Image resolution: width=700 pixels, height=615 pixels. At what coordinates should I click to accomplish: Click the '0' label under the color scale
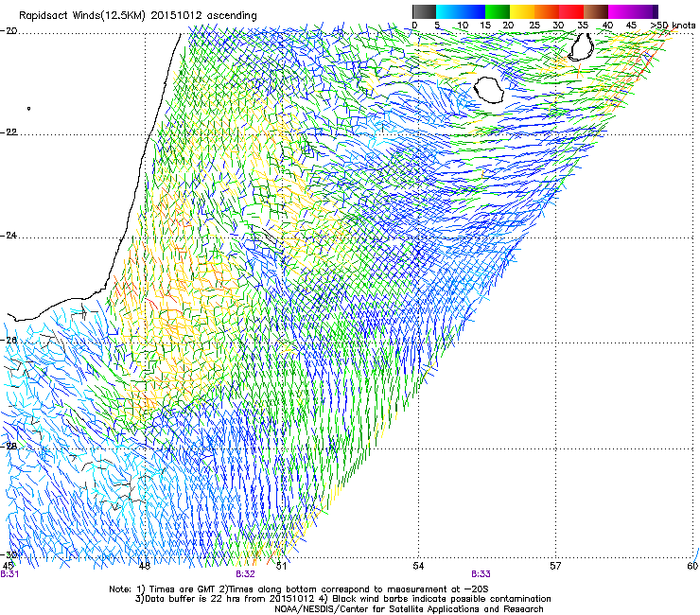coord(414,26)
